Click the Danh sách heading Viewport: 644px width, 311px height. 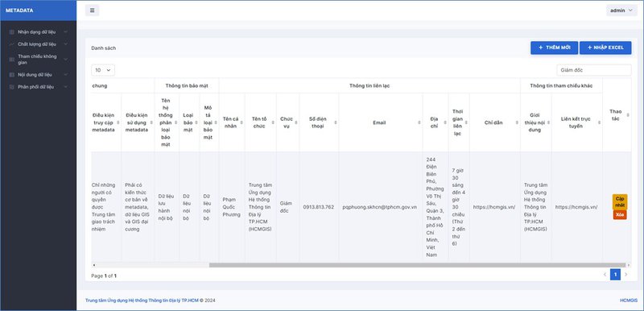pos(104,48)
